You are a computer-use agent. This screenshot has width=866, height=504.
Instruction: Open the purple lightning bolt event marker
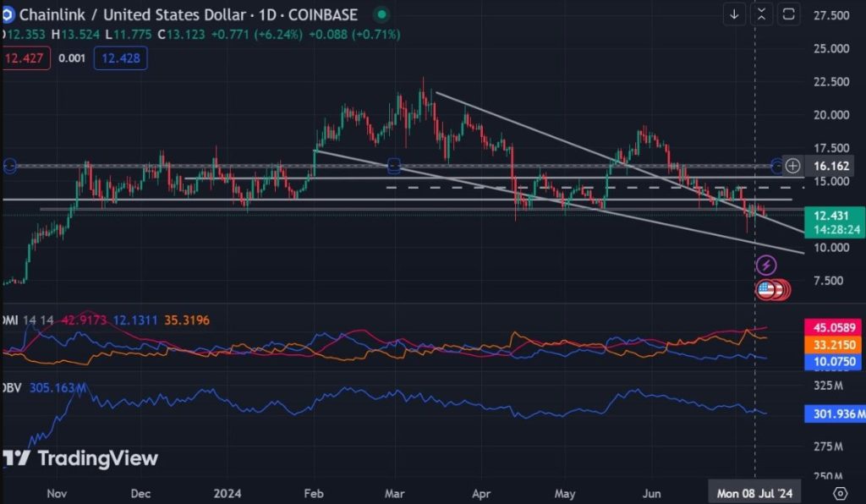(766, 266)
